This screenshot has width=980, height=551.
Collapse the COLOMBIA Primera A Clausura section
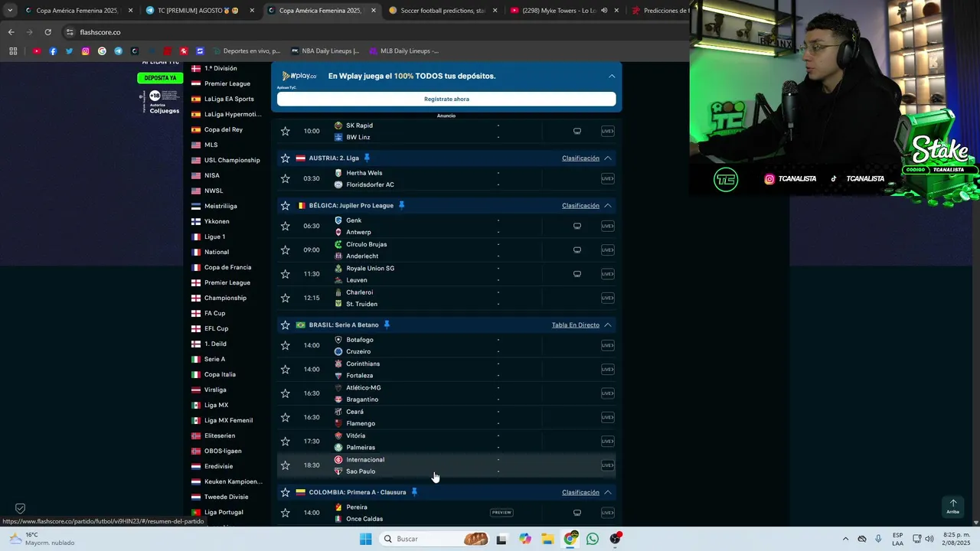607,492
